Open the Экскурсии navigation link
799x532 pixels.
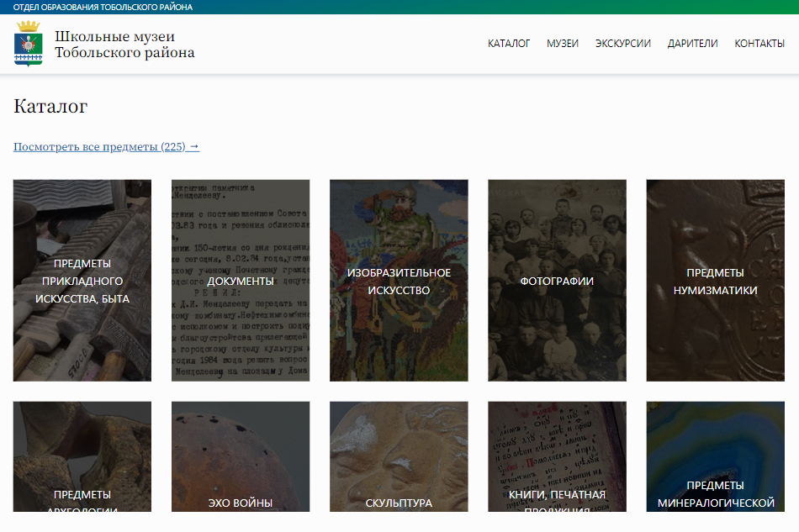click(623, 44)
